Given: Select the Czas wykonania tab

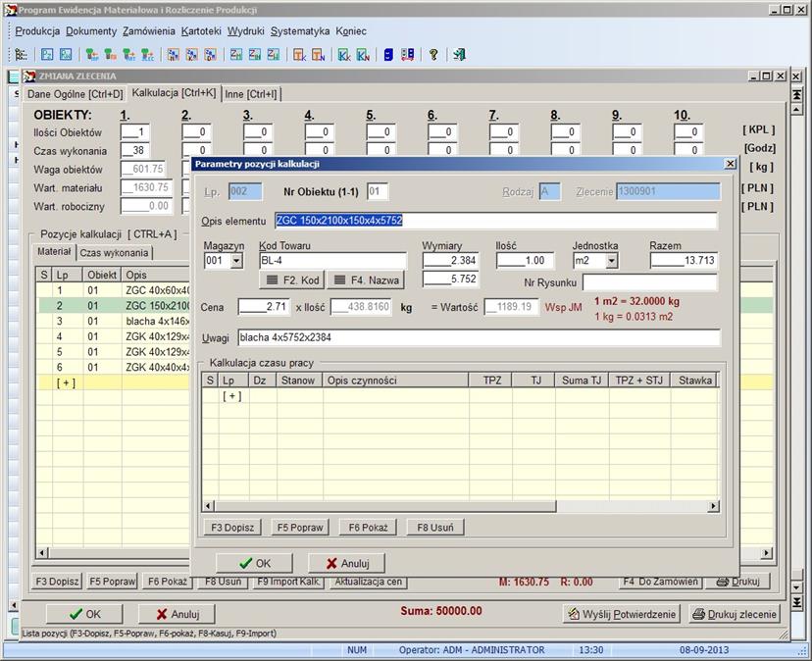Looking at the screenshot, I should [114, 253].
